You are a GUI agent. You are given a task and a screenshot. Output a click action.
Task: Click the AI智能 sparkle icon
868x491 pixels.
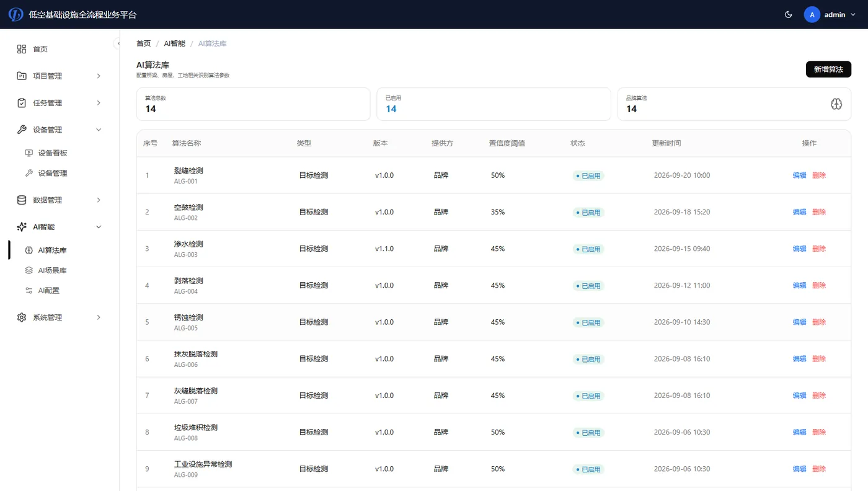[22, 227]
